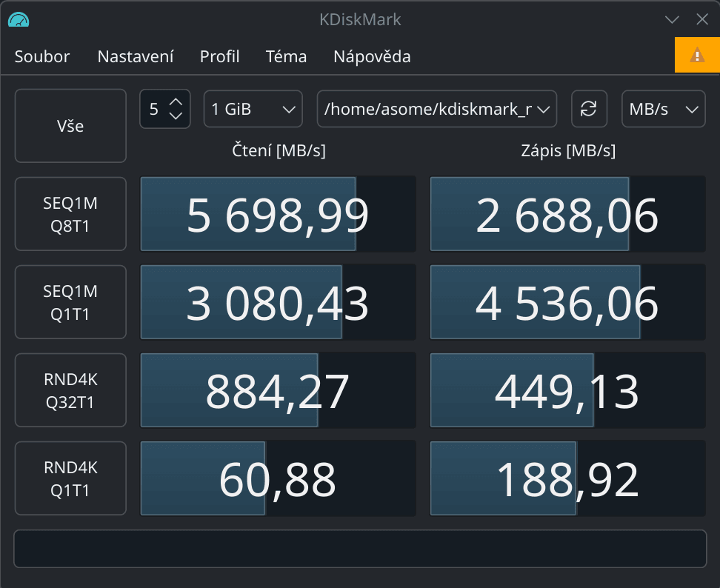This screenshot has height=588, width=720.
Task: Click the SEQ1M Q1T1 write value 4 536,06
Action: 567,302
